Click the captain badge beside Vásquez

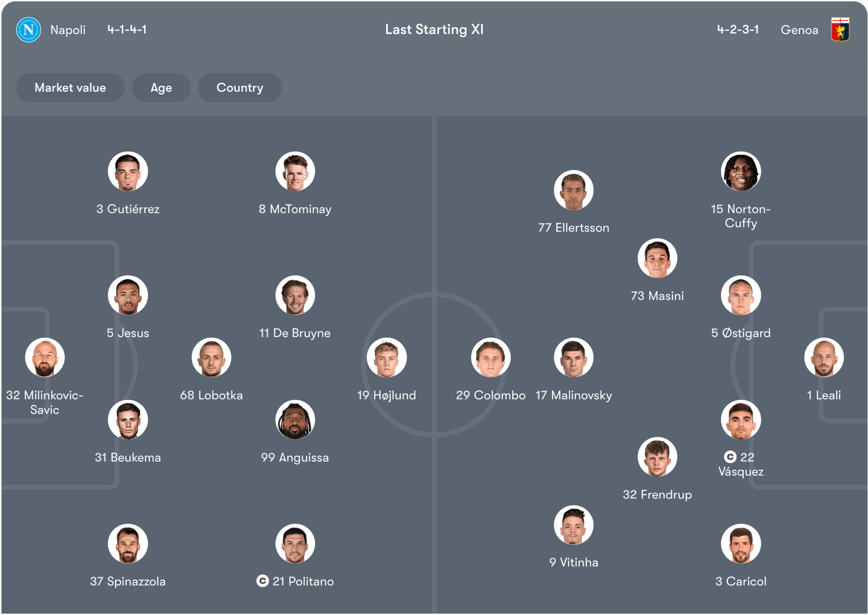tap(730, 457)
